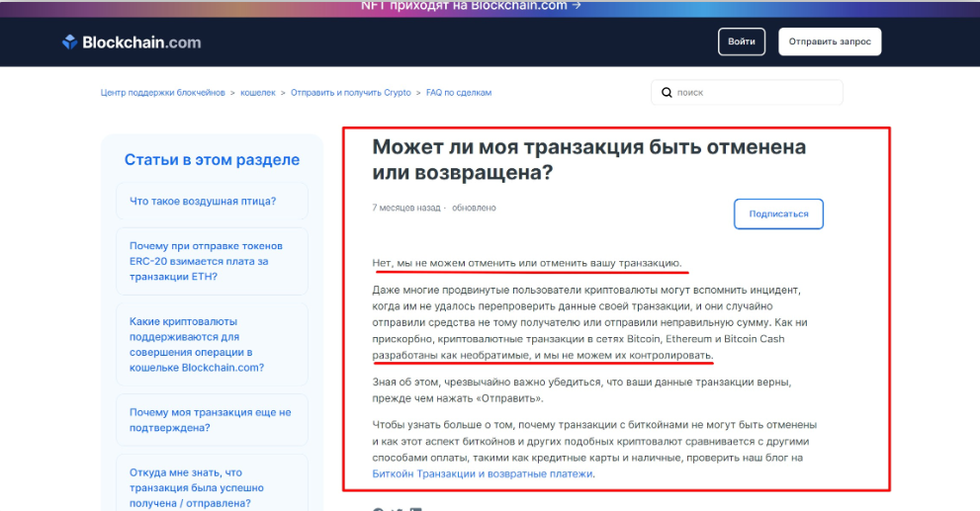Open the NFT banner announcement link
The width and height of the screenshot is (980, 511).
(471, 6)
